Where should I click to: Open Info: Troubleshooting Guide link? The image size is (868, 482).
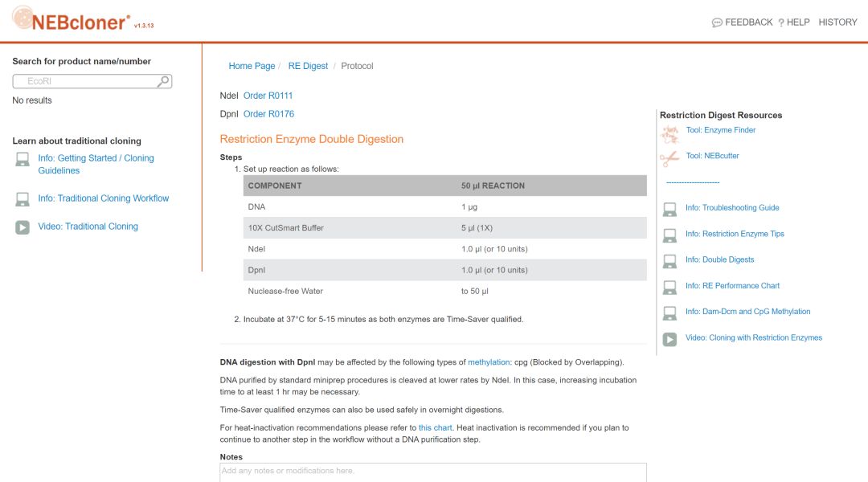732,207
